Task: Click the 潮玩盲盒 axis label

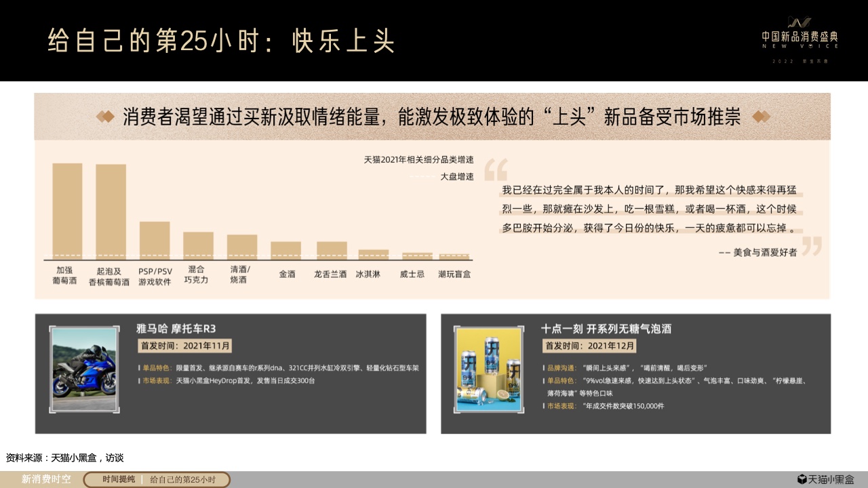Action: (454, 274)
